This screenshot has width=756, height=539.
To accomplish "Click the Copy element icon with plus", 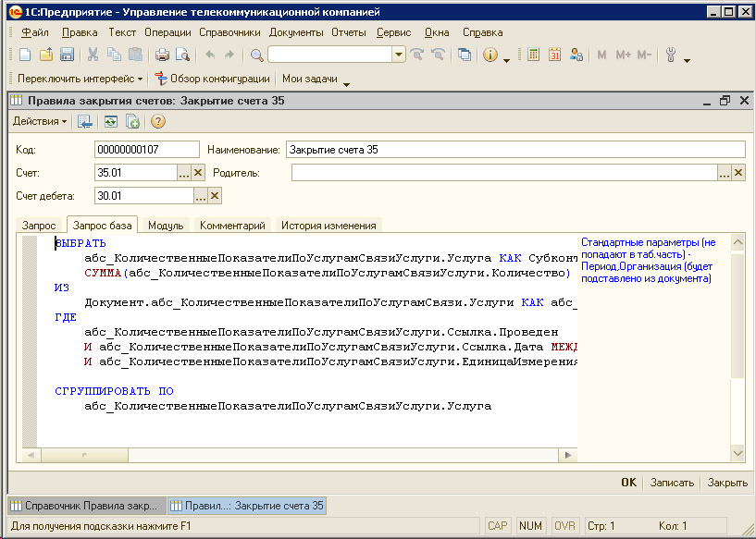I will pyautogui.click(x=132, y=121).
